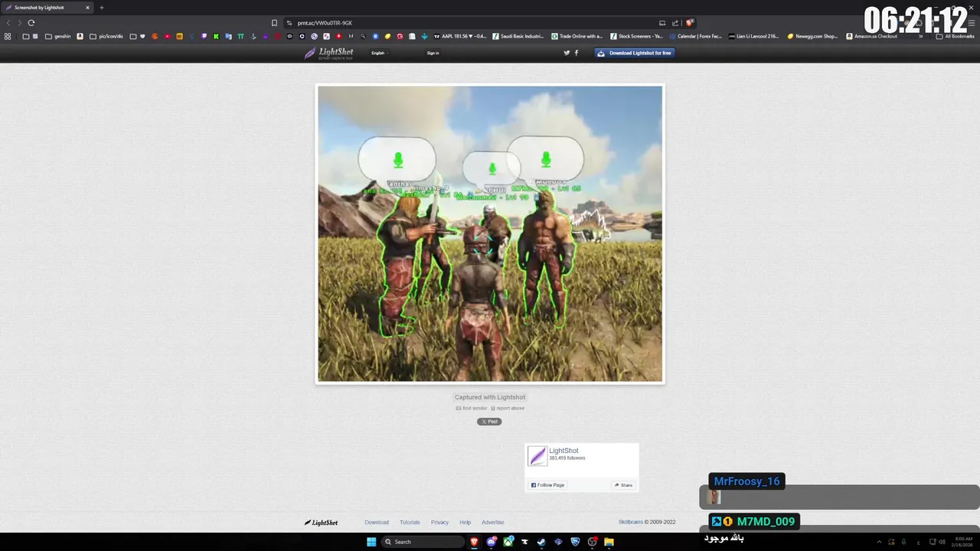980x551 pixels.
Task: Open the Twitch bookmark icon
Action: point(204,36)
